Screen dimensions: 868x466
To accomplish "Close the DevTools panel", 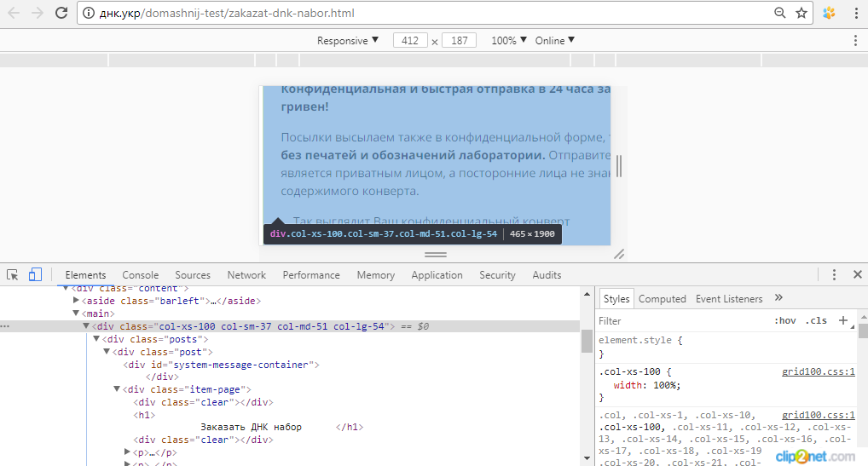I will (858, 274).
